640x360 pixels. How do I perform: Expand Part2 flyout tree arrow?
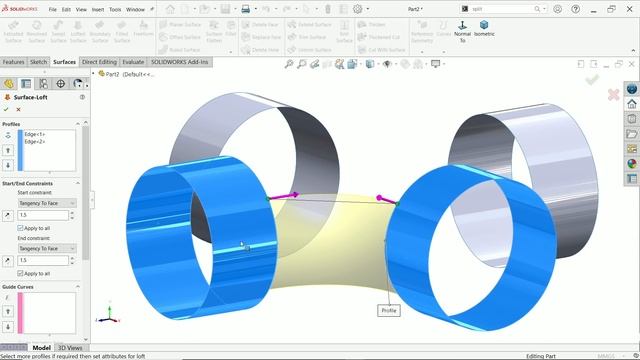tap(93, 74)
